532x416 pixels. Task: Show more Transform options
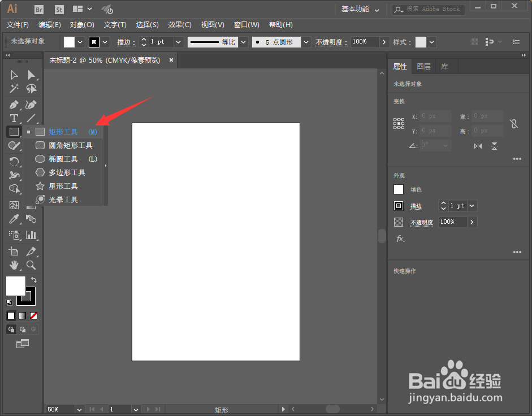pos(517,159)
